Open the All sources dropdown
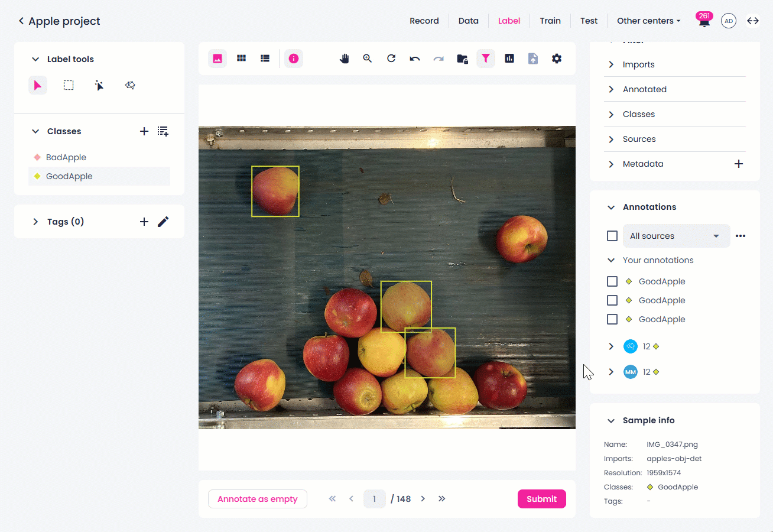773x532 pixels. 677,236
